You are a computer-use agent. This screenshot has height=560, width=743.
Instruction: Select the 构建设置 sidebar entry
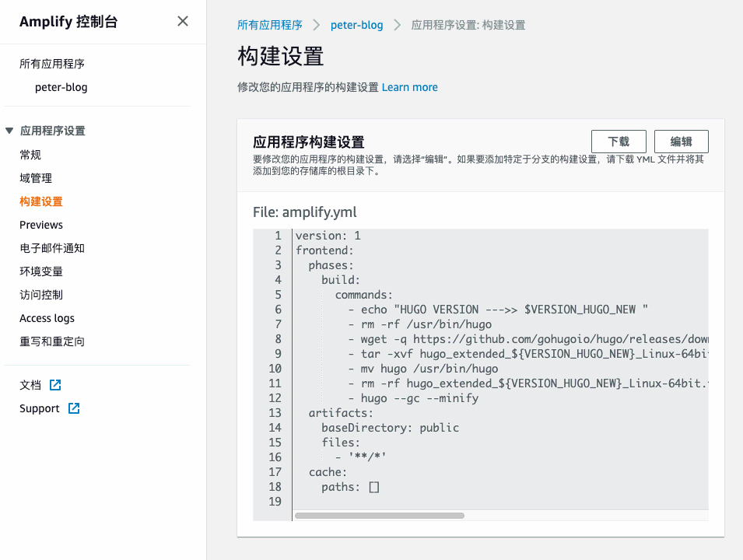(x=40, y=201)
